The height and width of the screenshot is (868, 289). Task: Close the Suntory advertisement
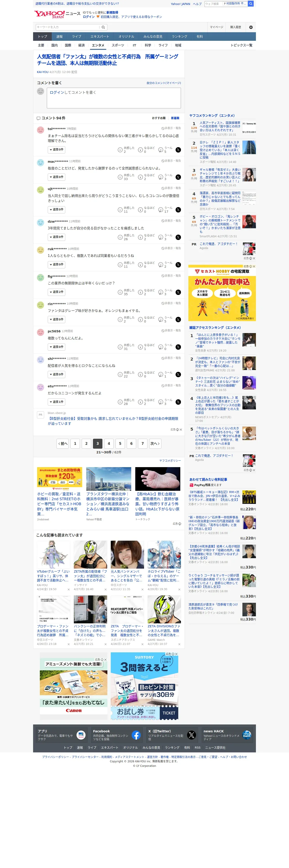point(176,654)
